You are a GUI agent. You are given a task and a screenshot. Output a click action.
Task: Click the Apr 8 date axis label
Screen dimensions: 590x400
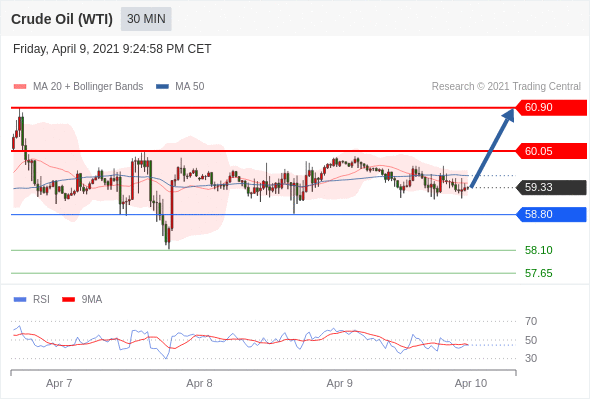point(199,383)
